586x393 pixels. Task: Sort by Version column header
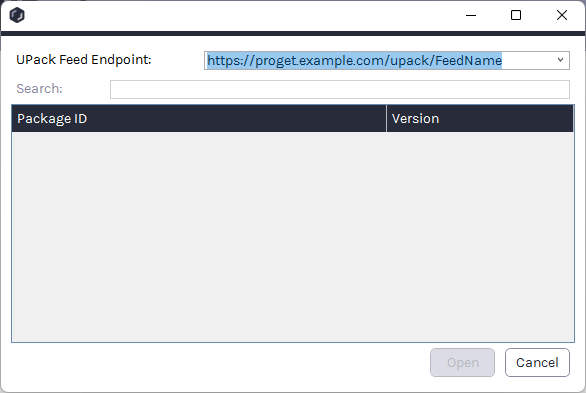(x=480, y=119)
